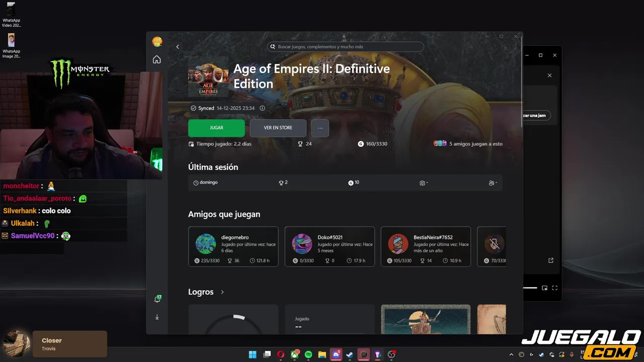Click Doko#5021's avatar
This screenshot has width=644, height=362.
click(302, 244)
